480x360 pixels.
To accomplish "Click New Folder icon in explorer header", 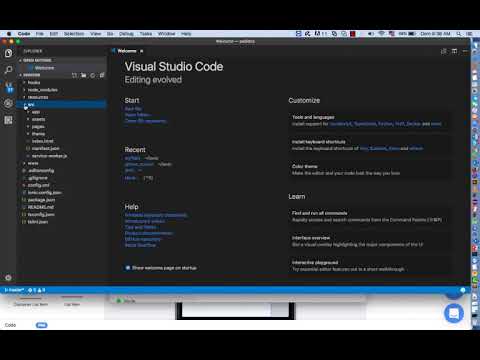I will pos(83,75).
